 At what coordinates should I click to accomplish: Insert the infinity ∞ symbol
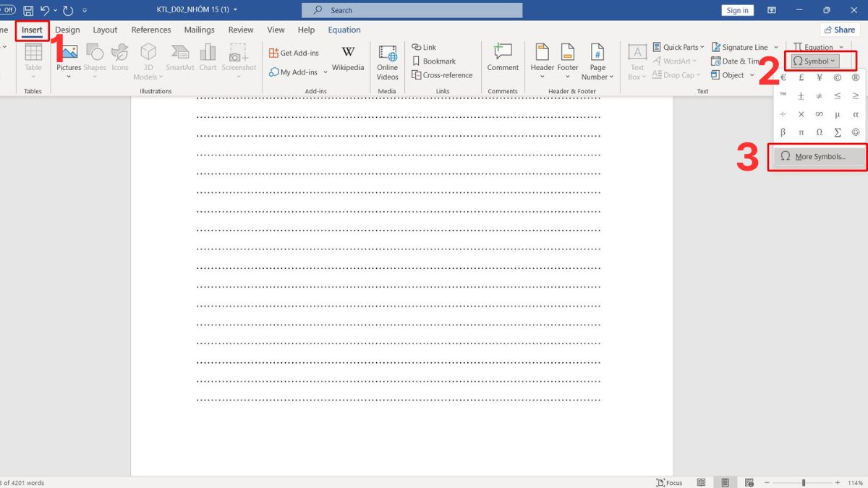820,114
